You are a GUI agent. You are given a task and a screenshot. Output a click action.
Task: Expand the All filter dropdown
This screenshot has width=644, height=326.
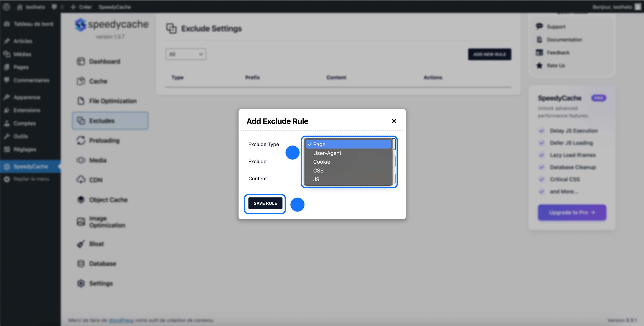186,54
